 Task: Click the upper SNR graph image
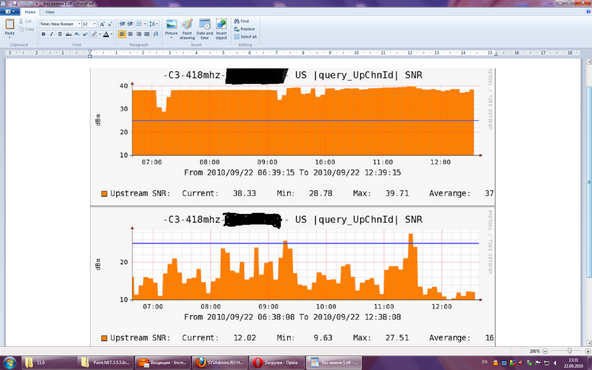click(x=293, y=137)
